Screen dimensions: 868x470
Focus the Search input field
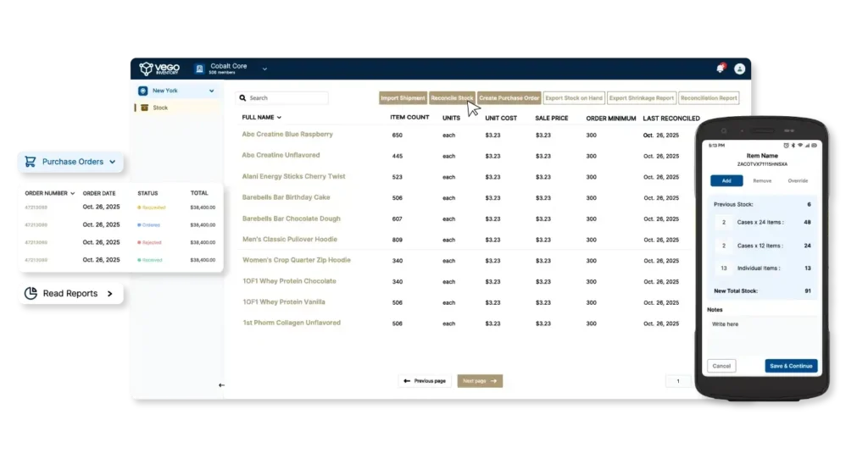[x=281, y=98]
